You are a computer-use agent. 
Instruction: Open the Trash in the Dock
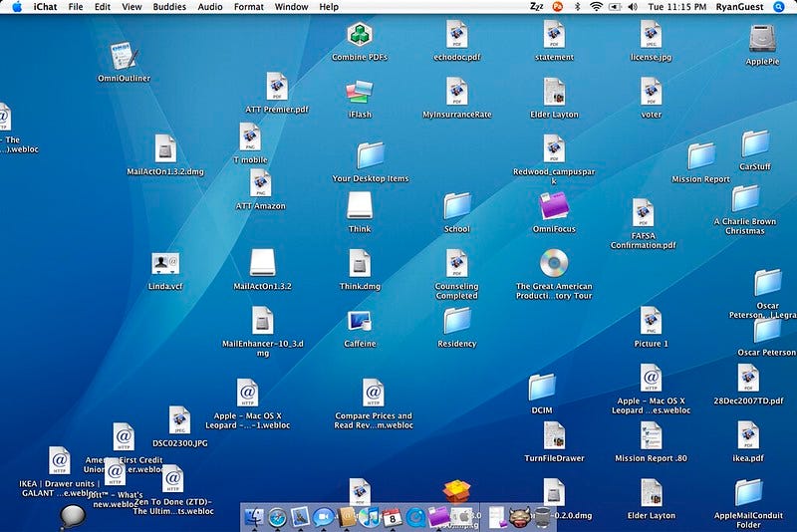coord(543,517)
